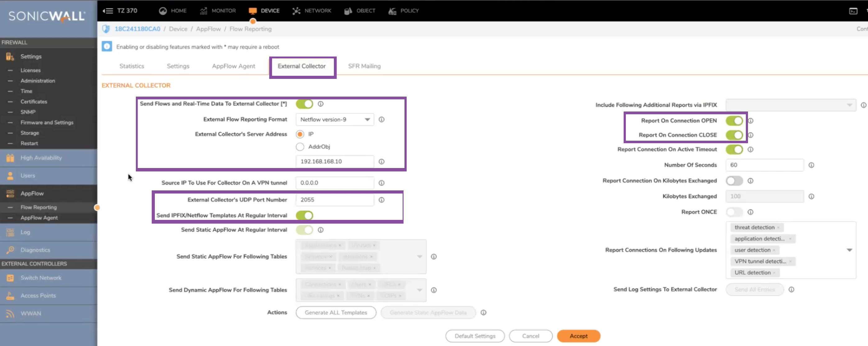Click the 18C241180CA0 breadcrumb link
Viewport: 868px width, 346px height.
point(137,29)
